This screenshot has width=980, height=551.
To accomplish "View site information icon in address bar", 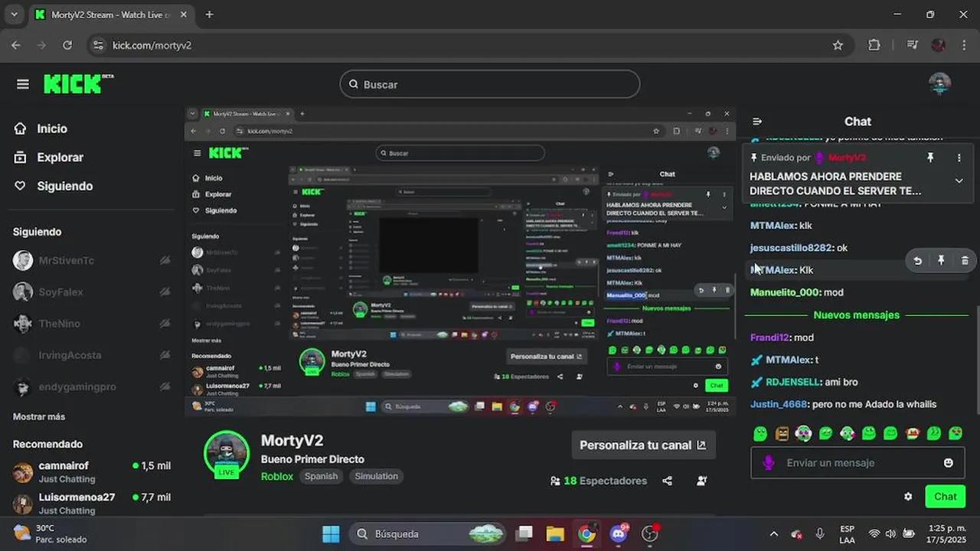I will point(97,45).
